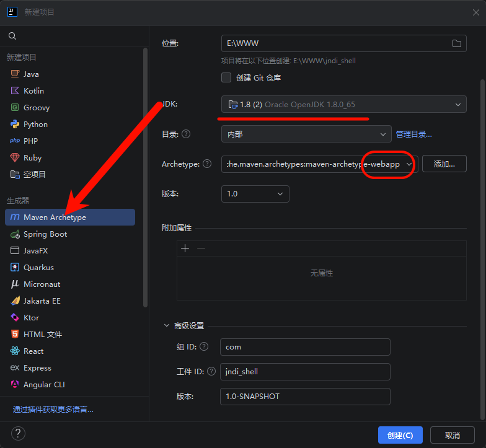486x448 pixels.
Task: Open 通过插件获取更多语言... link
Action: [x=53, y=409]
